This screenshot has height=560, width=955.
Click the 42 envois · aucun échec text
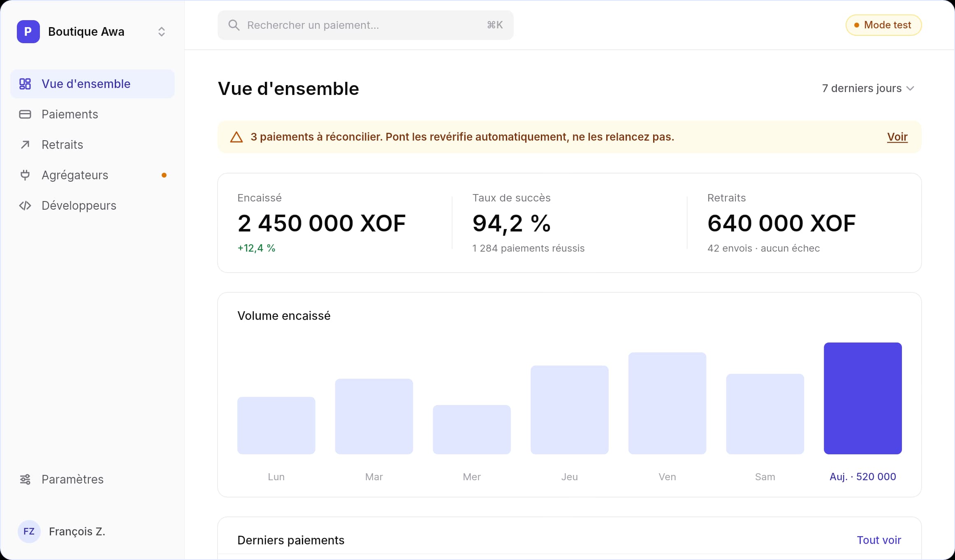pyautogui.click(x=763, y=248)
